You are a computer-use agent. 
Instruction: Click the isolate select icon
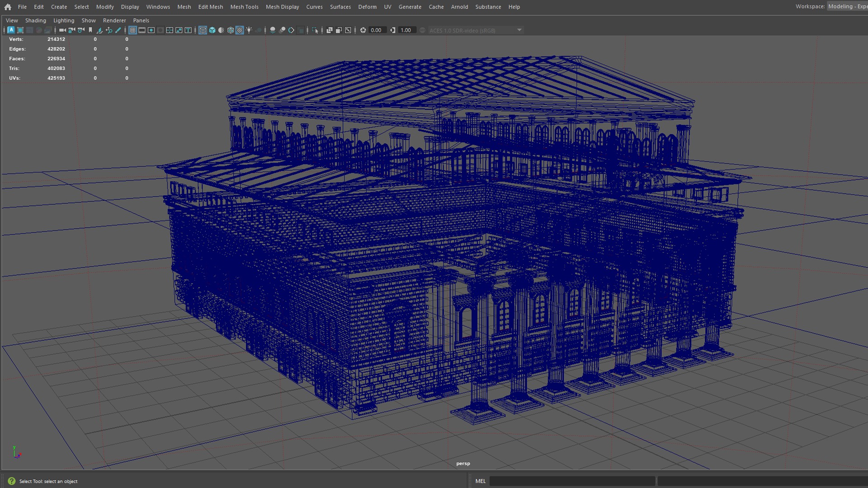[315, 30]
